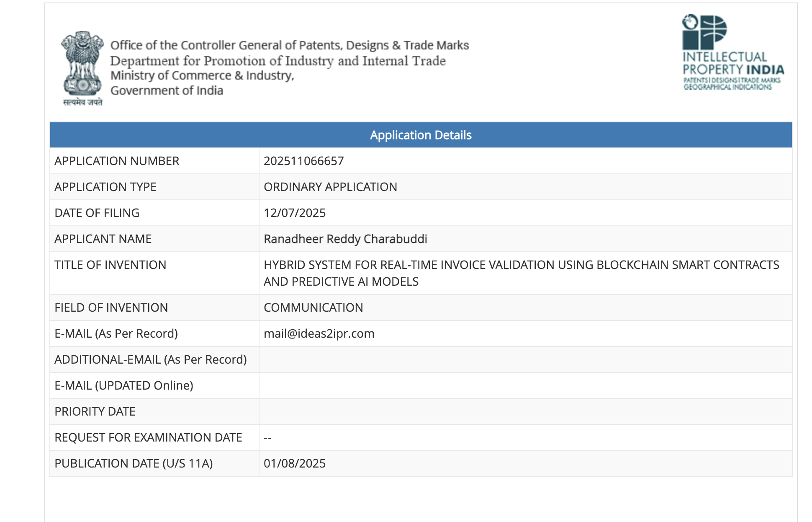
Task: Click the Intellectual Property India logo
Action: point(733,53)
